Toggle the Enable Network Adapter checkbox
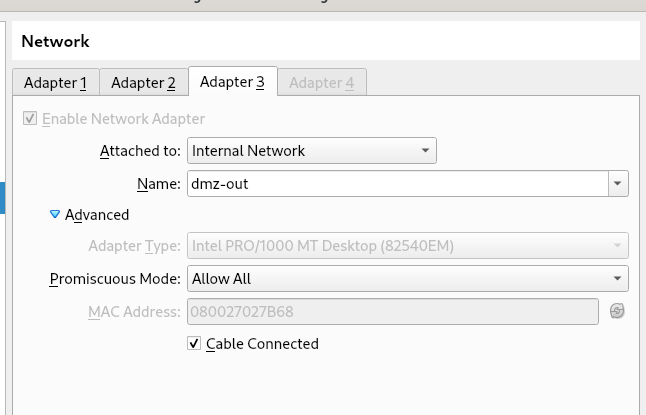This screenshot has height=415, width=646. click(x=30, y=119)
